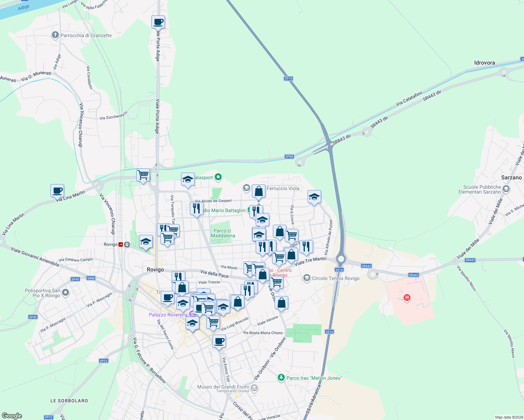Open the shopping bag pin on Viale Oroboni

click(282, 303)
